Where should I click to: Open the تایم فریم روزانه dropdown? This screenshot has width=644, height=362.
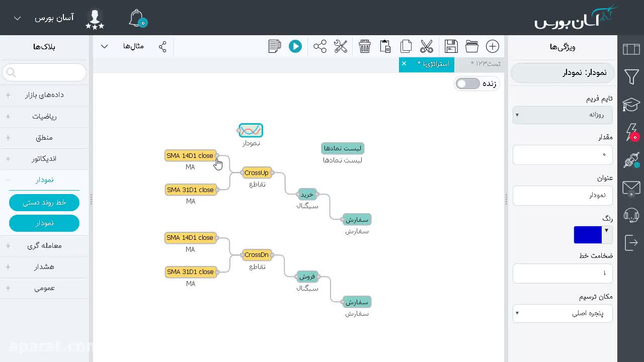tap(562, 115)
